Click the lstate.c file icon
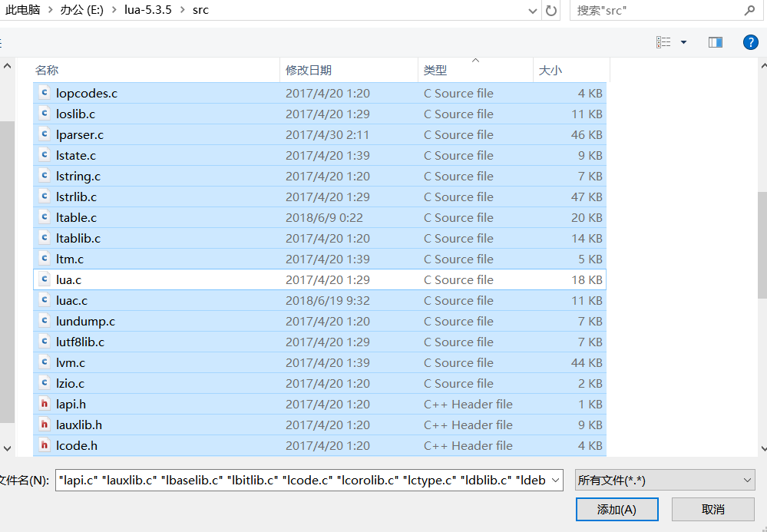Image resolution: width=767 pixels, height=532 pixels. (x=45, y=155)
